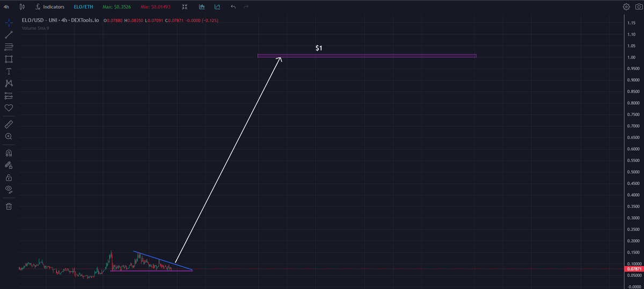Select the blue descending trendline
This screenshot has height=289, width=644.
[x=163, y=261]
